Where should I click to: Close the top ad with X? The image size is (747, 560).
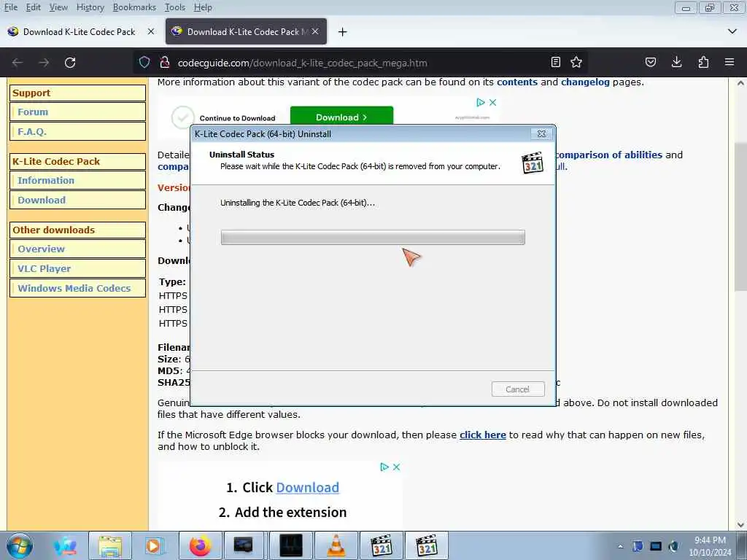click(x=493, y=102)
